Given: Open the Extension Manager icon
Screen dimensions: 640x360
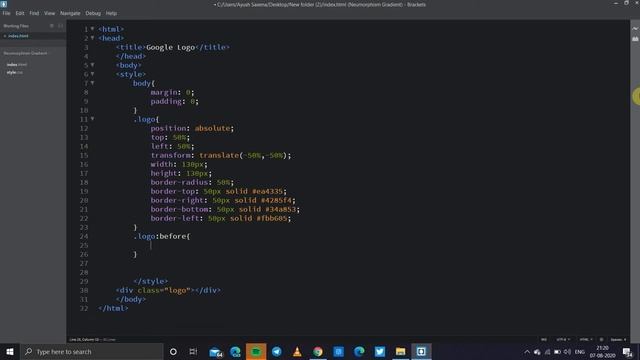Looking at the screenshot, I should (635, 39).
